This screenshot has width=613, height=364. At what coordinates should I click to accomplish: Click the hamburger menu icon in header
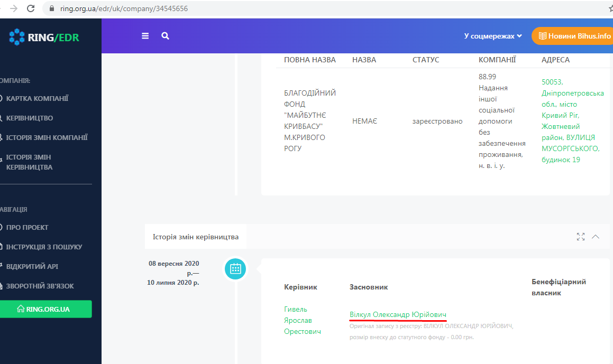click(145, 36)
